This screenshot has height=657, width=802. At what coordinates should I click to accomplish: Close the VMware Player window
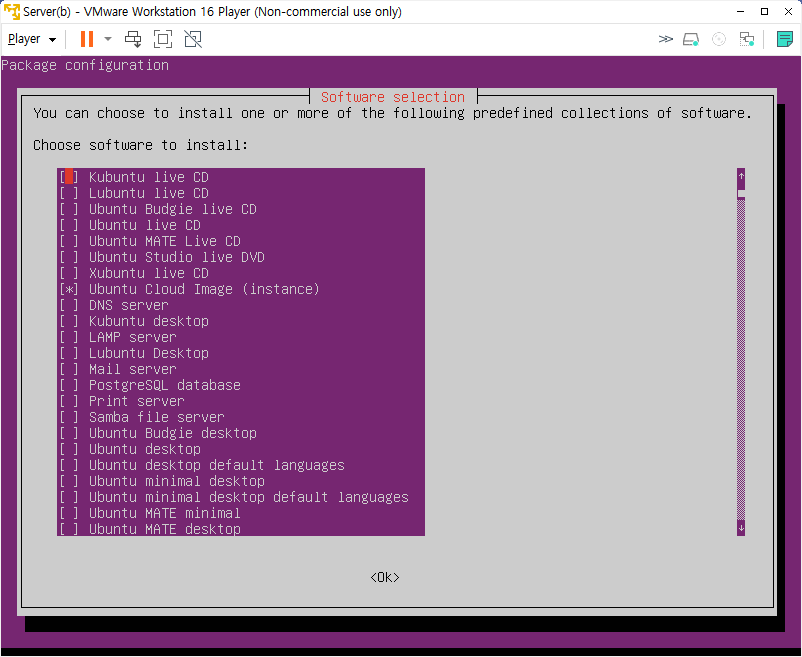788,11
